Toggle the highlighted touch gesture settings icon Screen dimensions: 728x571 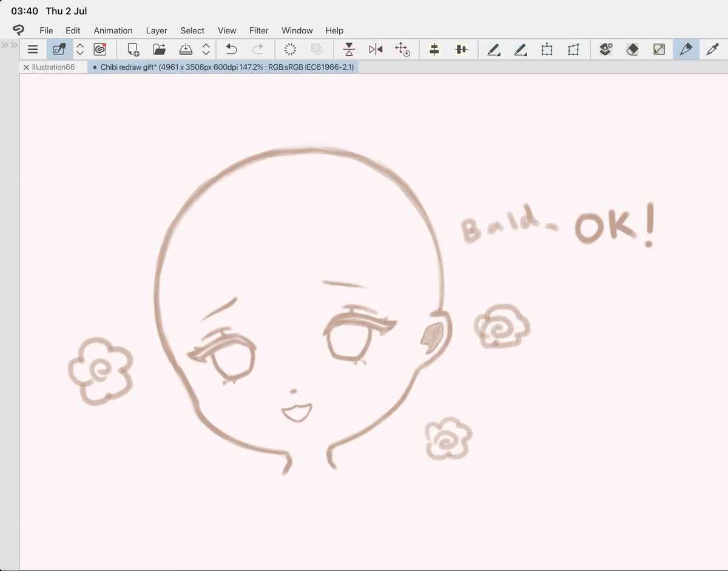(x=59, y=50)
